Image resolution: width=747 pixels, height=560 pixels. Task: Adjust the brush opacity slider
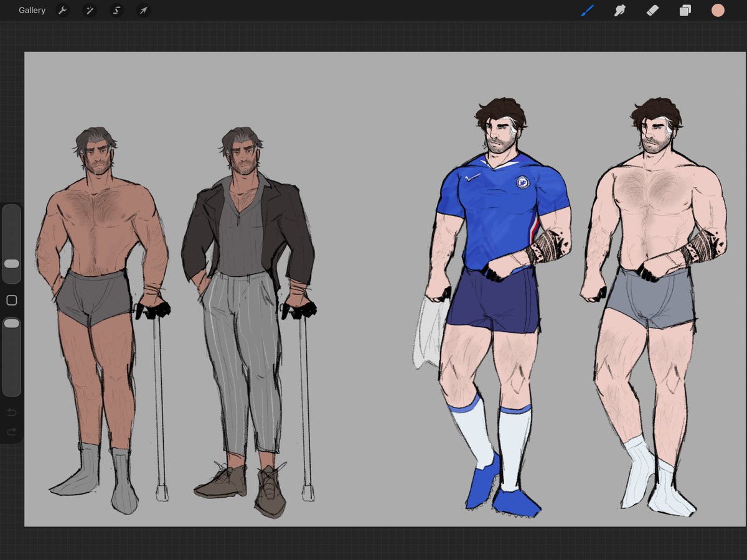[x=12, y=357]
